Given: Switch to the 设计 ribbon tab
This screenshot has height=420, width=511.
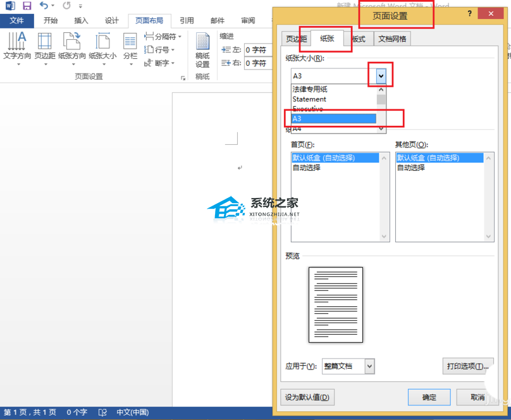Looking at the screenshot, I should point(112,20).
